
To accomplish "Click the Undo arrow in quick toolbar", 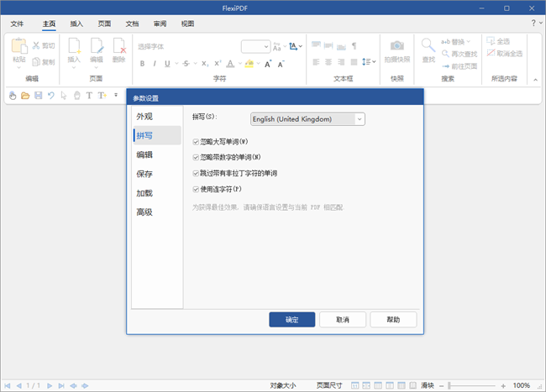I will pyautogui.click(x=51, y=96).
